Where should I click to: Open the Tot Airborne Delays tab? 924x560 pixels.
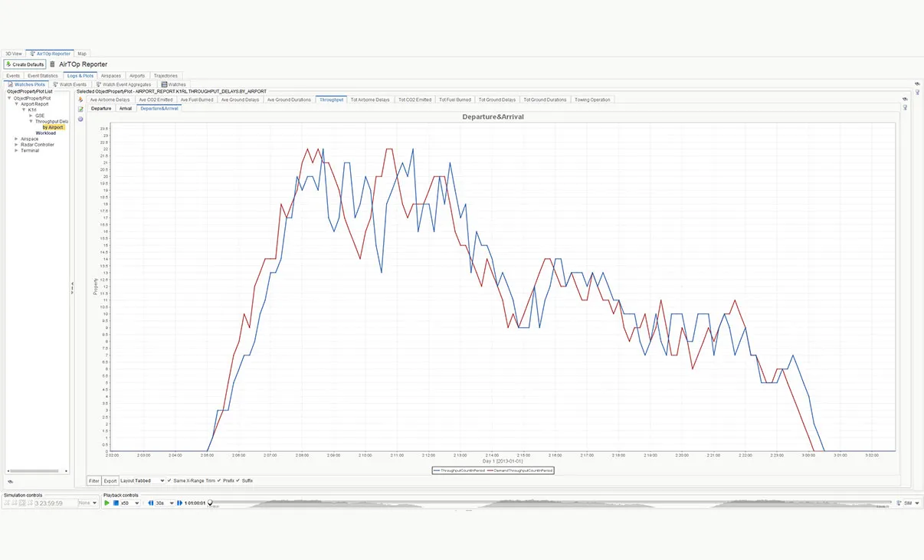point(370,100)
